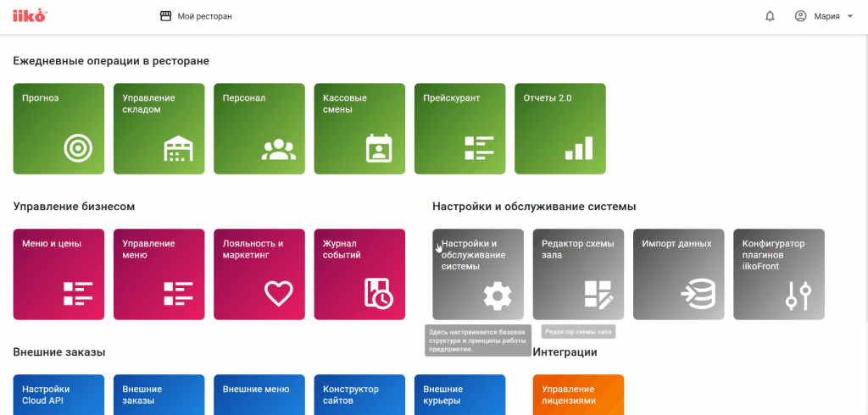Click the Управление бизнесом heading
This screenshot has width=868, height=415.
[x=75, y=207]
